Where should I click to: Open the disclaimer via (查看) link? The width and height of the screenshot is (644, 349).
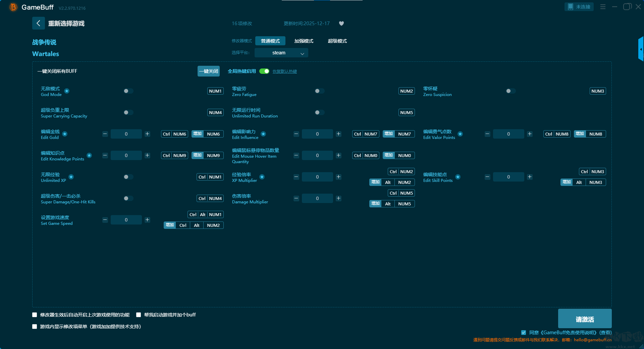606,333
